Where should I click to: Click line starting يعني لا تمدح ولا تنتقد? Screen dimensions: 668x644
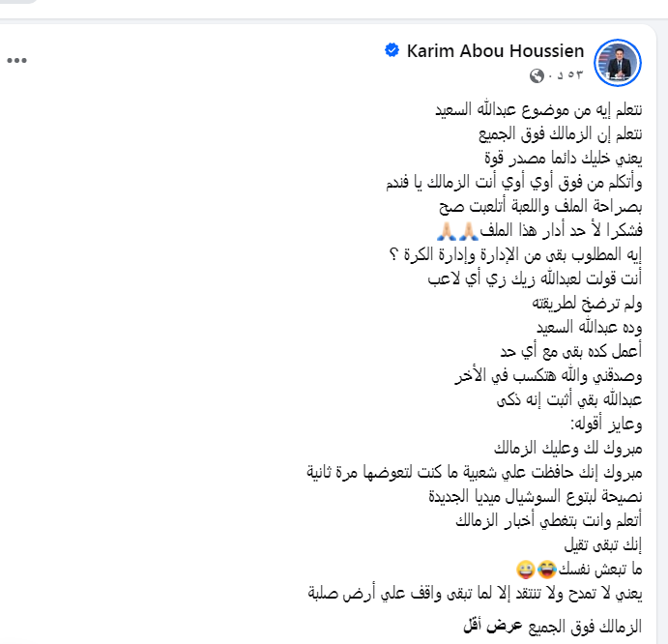(475, 594)
